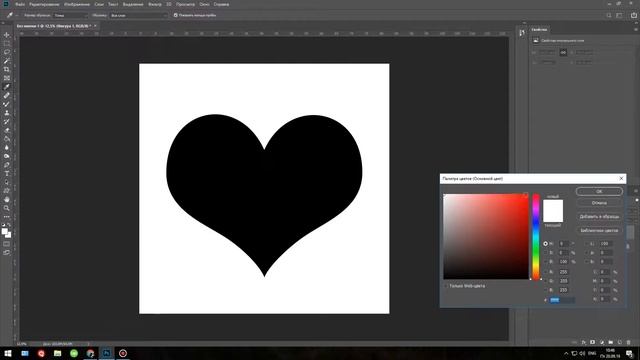Click Отмена button in color picker
The height and width of the screenshot is (360, 640).
coord(599,203)
